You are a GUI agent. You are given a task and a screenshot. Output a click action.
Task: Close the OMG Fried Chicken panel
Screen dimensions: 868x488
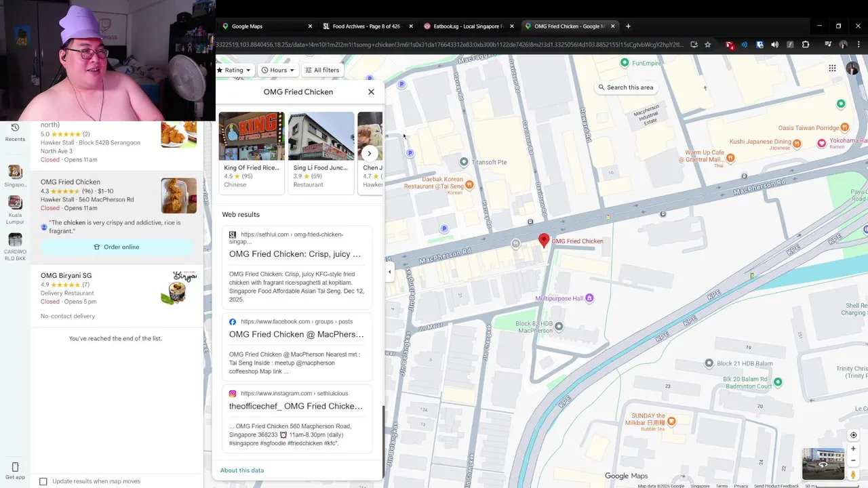pos(371,91)
